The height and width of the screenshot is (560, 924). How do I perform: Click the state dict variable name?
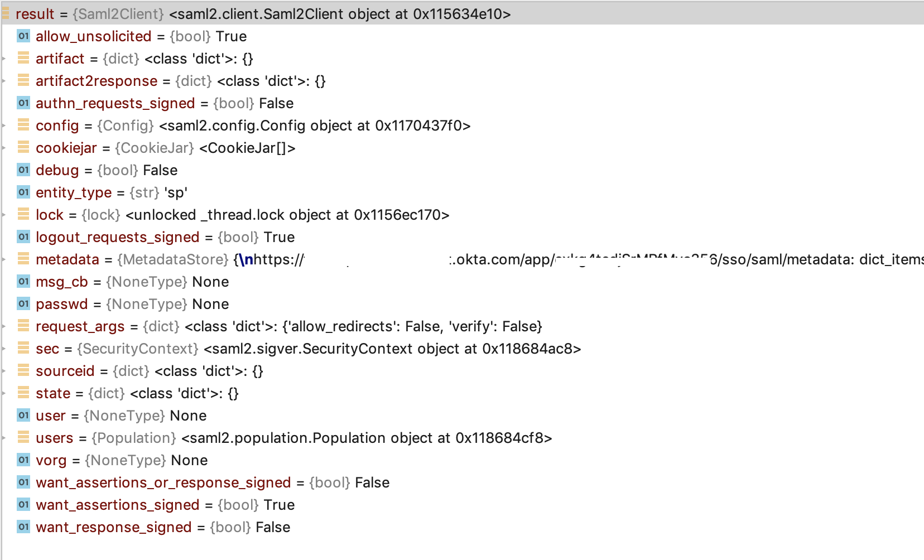point(52,393)
